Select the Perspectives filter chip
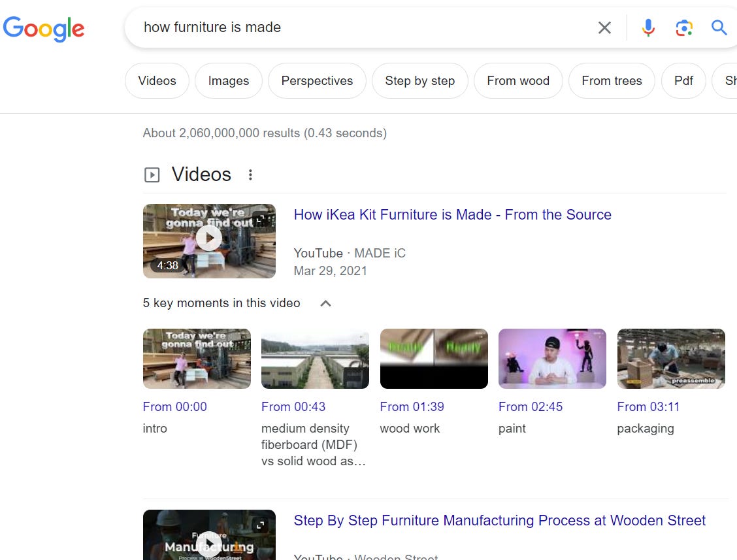 click(317, 81)
